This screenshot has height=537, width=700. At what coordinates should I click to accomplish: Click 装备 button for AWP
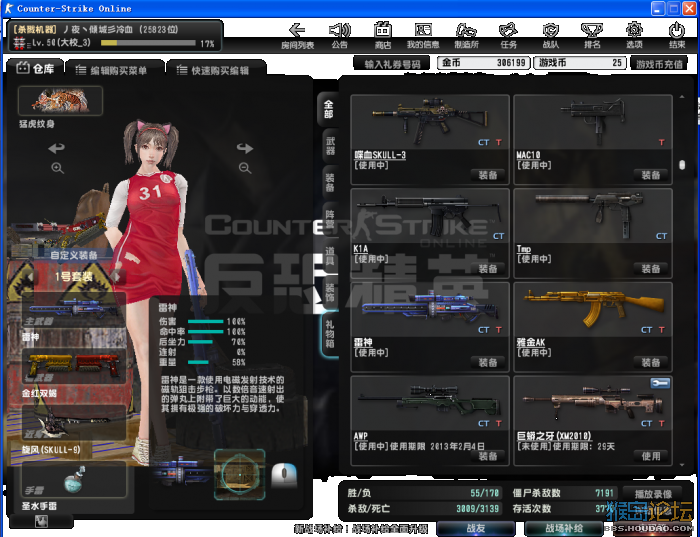(488, 456)
